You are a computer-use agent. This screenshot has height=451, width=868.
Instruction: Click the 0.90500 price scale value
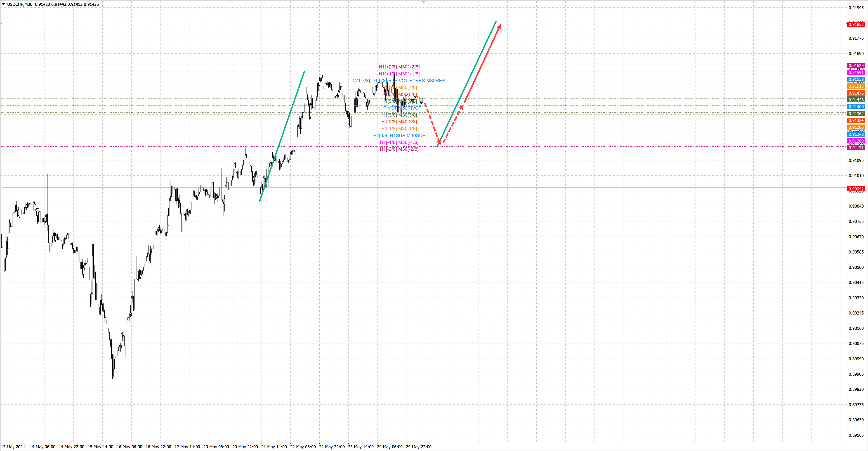pos(856,268)
